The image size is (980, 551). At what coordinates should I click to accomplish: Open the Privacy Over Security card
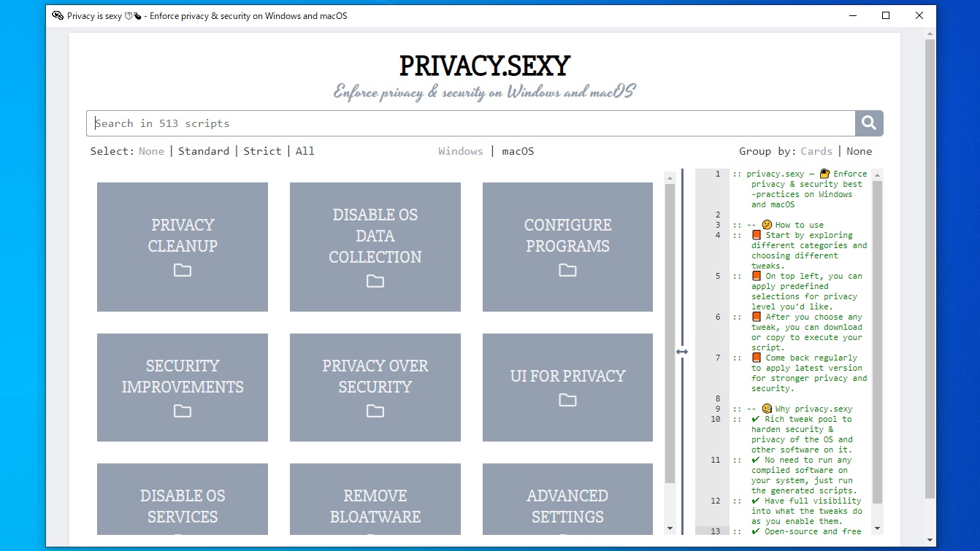click(x=375, y=388)
